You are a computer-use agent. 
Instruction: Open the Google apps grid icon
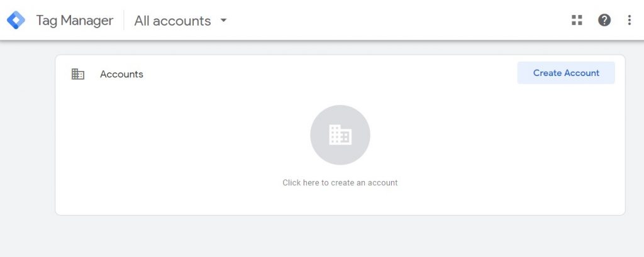click(577, 20)
